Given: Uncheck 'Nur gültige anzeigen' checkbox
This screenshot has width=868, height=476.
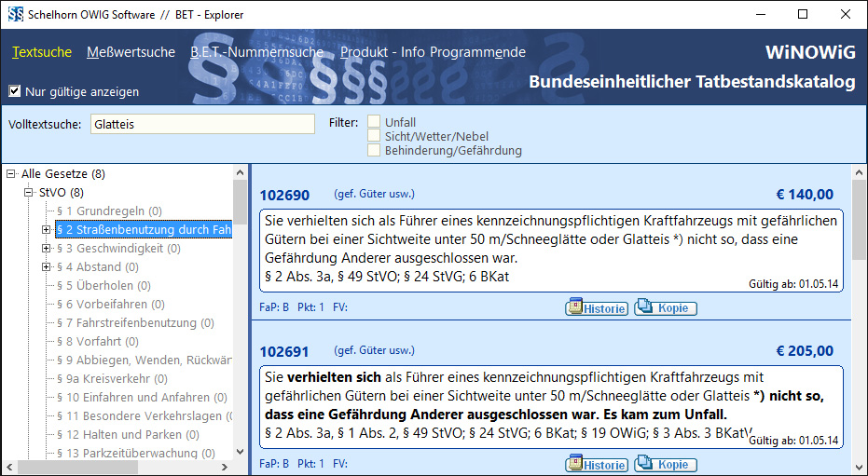Looking at the screenshot, I should [15, 91].
